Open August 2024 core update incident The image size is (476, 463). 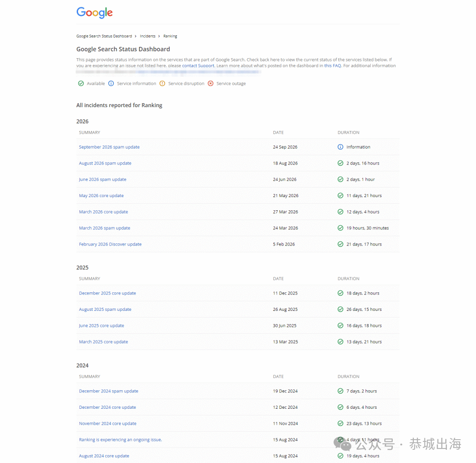coord(104,456)
